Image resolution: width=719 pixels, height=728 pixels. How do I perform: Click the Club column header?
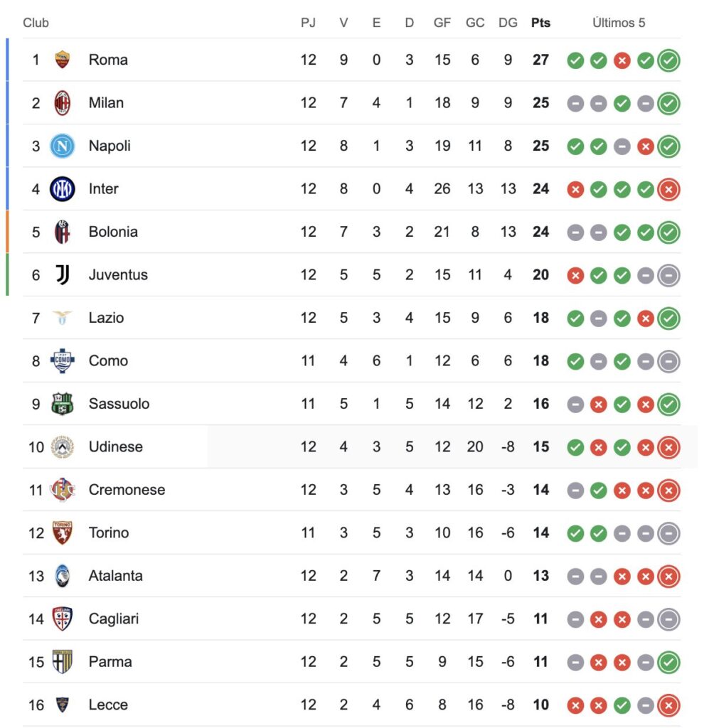pos(36,23)
